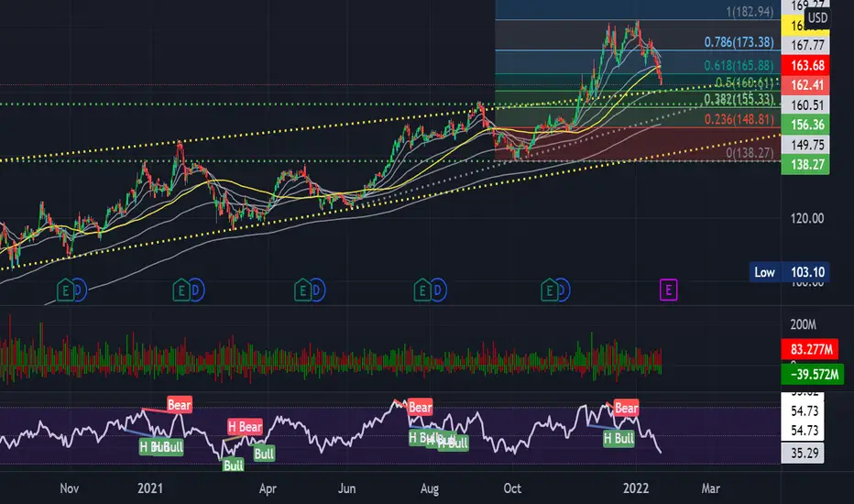Click the 162.41 price label
Screen dimensions: 854x504
[x=805, y=85]
